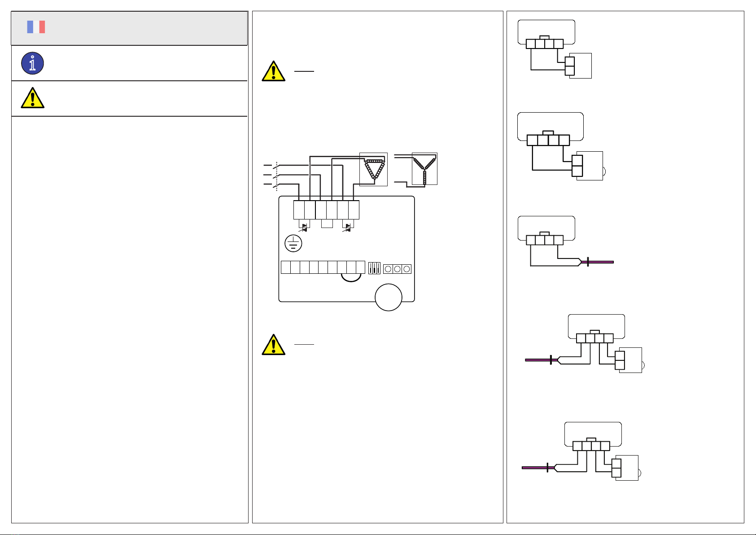Click the middle round indicator of three
The height and width of the screenshot is (535, 756).
coord(397,269)
